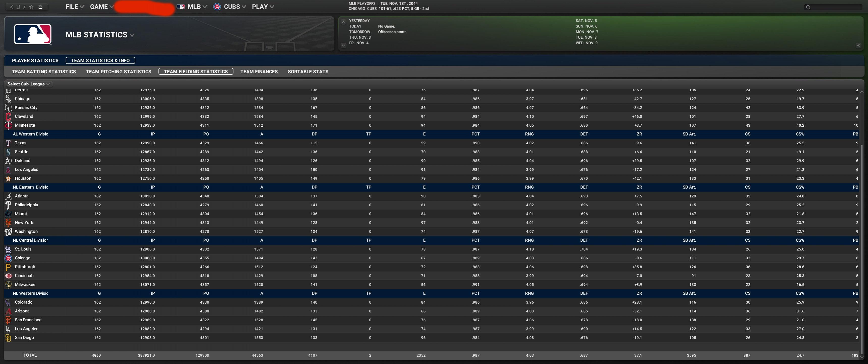Open TEAM PITCHING STATISTICS tab
Image resolution: width=868 pixels, height=364 pixels.
click(118, 72)
